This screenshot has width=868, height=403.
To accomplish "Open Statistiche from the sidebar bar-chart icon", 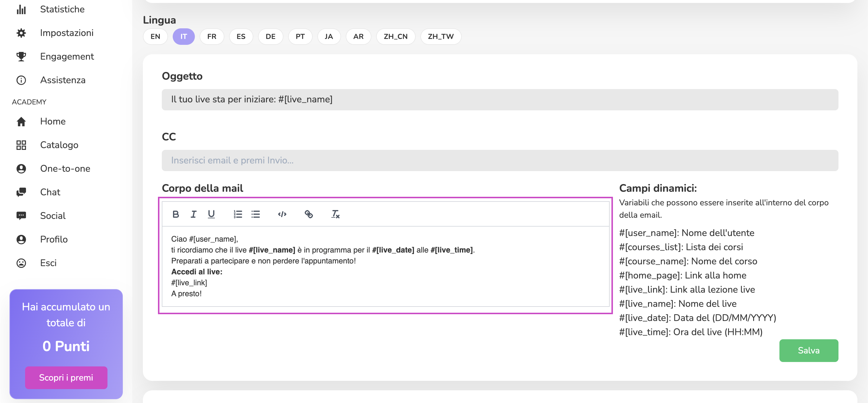I will [21, 9].
